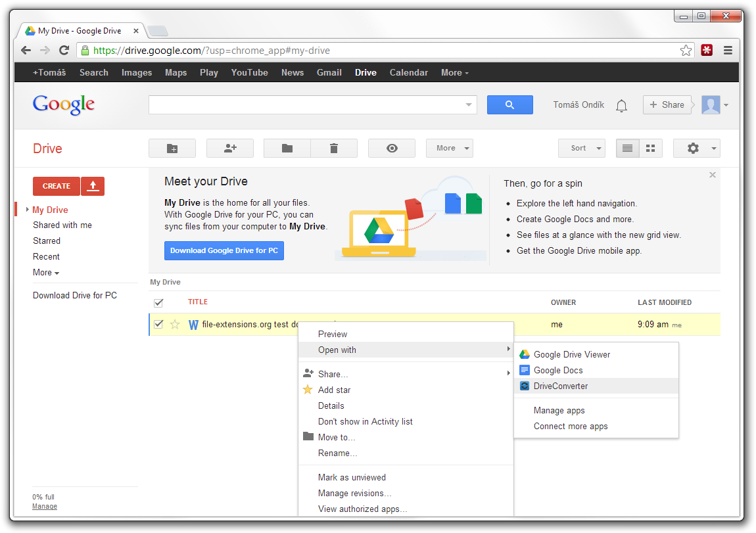
Task: Click the blue search magnifier button
Action: [x=509, y=105]
